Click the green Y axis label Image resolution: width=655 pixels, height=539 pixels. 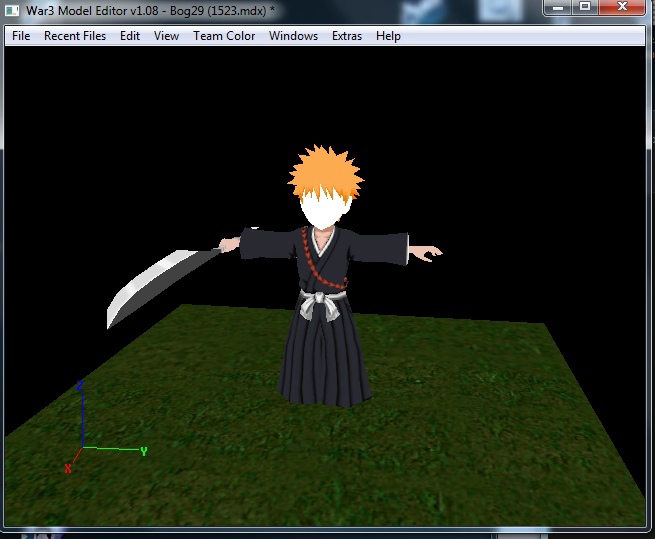click(x=144, y=451)
